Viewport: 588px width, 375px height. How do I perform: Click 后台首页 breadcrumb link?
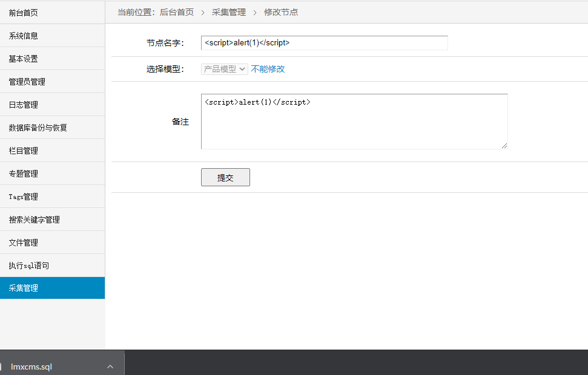pyautogui.click(x=177, y=12)
